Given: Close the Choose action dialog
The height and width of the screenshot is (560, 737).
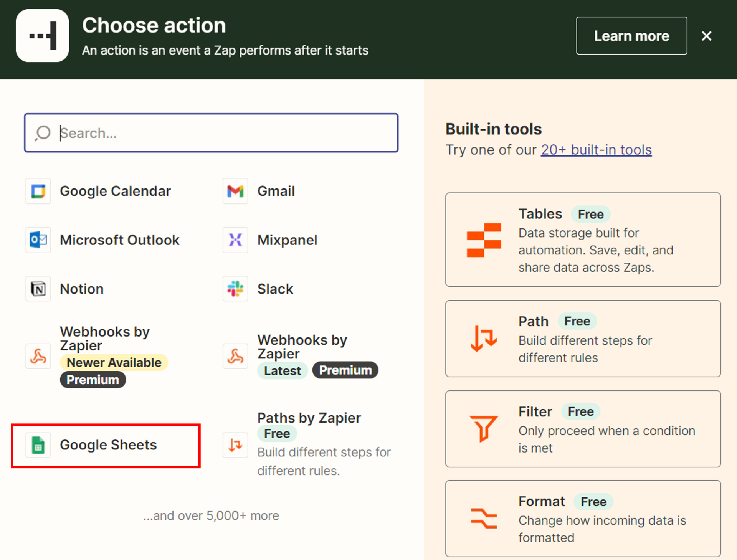Looking at the screenshot, I should (706, 36).
